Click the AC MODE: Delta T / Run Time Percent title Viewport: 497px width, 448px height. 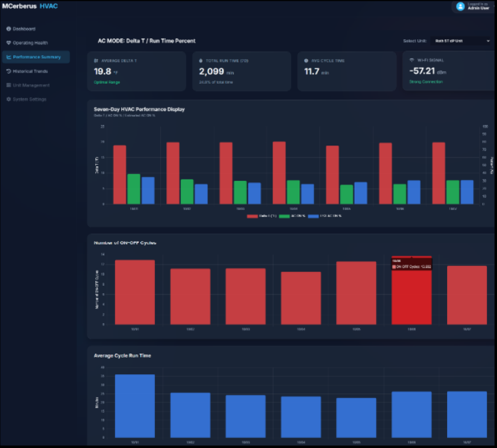146,41
